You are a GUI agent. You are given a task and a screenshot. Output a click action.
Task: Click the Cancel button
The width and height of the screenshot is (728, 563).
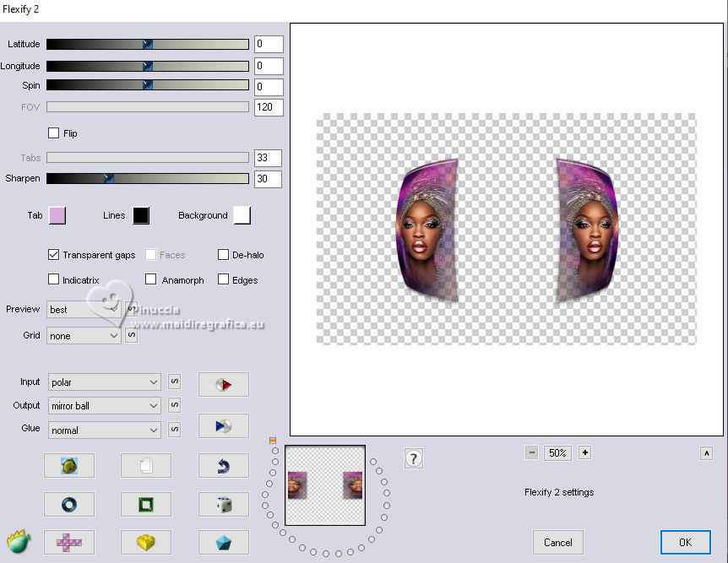pyautogui.click(x=557, y=542)
